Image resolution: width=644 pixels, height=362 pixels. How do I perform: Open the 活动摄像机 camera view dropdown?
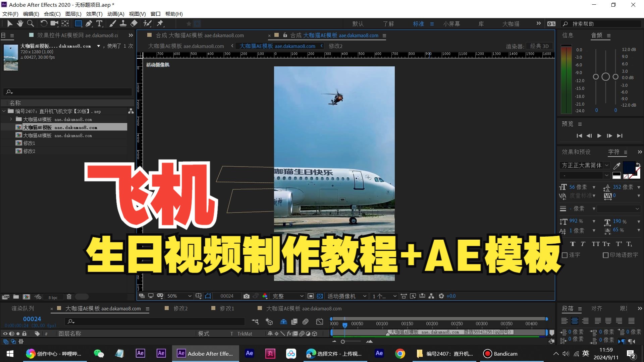pos(347,296)
